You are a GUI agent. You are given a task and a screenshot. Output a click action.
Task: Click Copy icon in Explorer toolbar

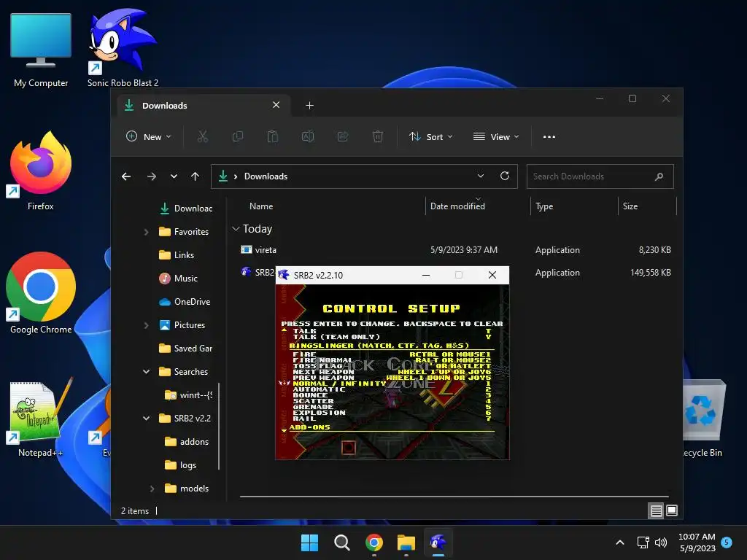tap(237, 136)
